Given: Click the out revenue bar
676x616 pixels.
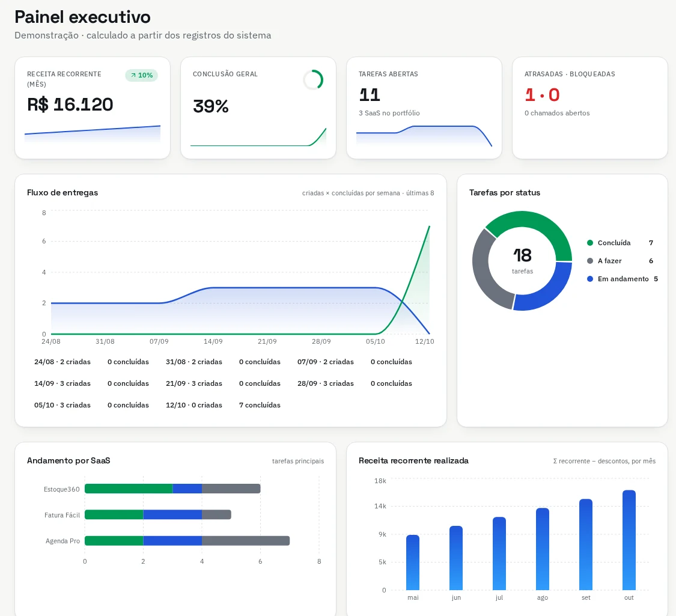Looking at the screenshot, I should click(x=629, y=540).
